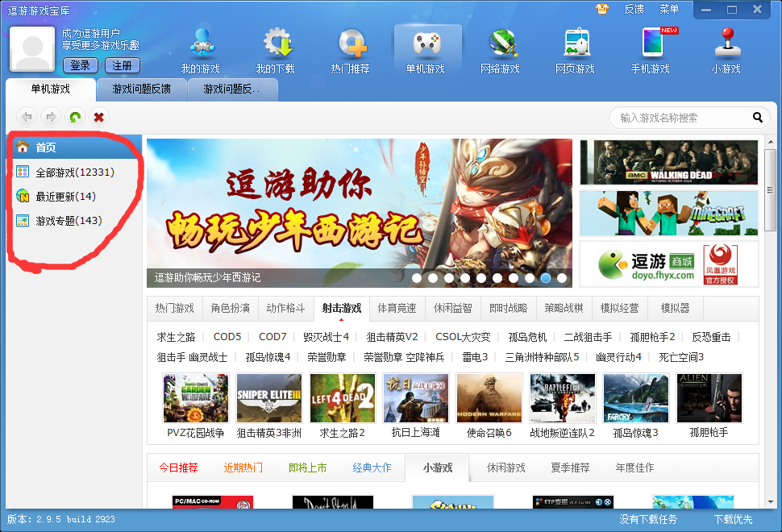782x532 pixels.
Task: Select the last carousel dot
Action: point(562,278)
